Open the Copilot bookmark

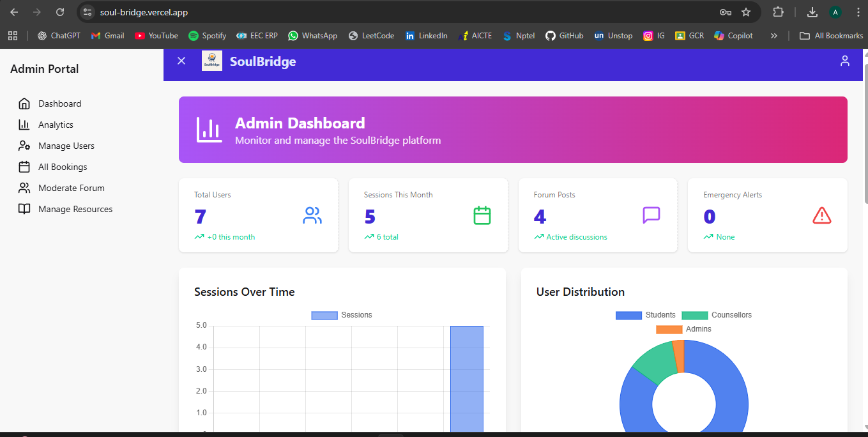(x=733, y=36)
